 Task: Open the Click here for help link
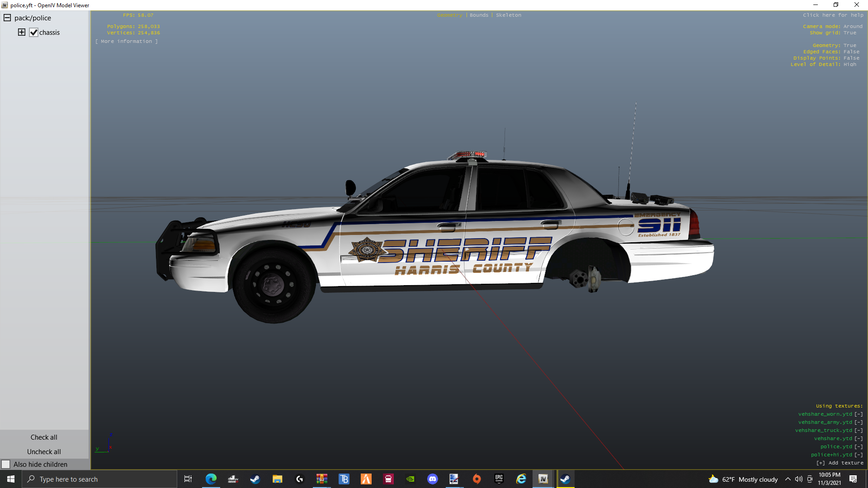(x=833, y=15)
